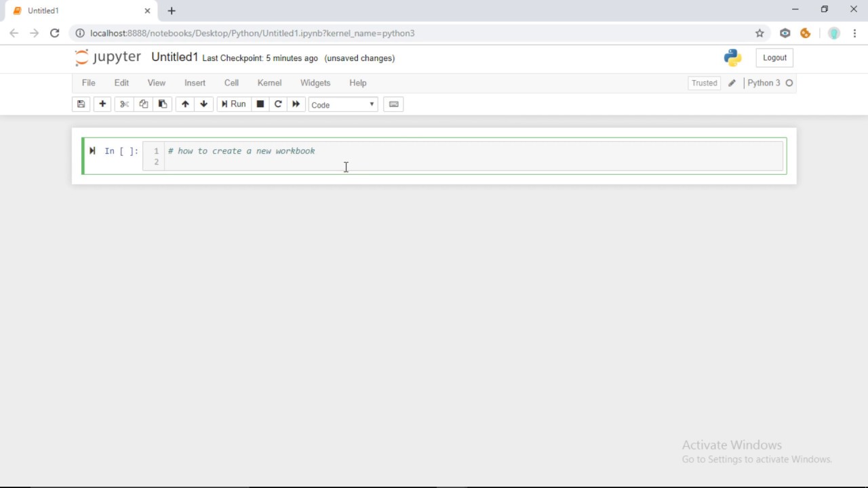Open the Kernel menu
Screen dimensions: 868x488
coord(269,83)
